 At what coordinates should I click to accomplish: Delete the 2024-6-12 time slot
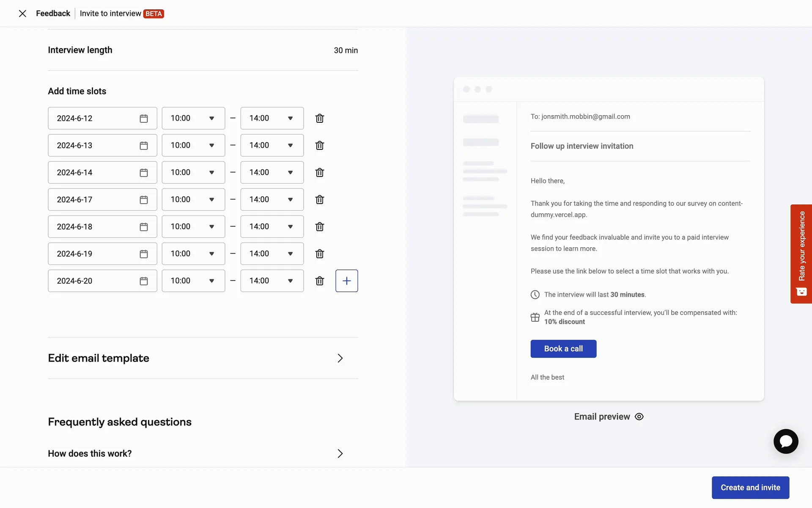(320, 119)
